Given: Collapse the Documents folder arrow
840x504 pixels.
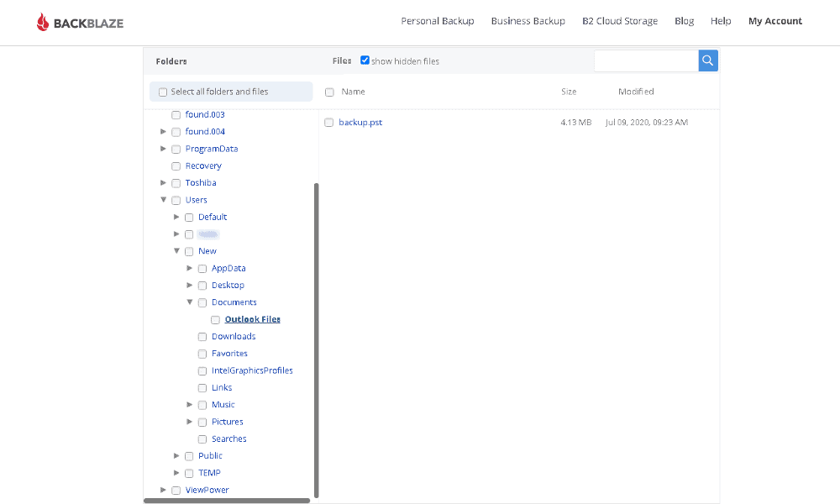Looking at the screenshot, I should pyautogui.click(x=190, y=302).
